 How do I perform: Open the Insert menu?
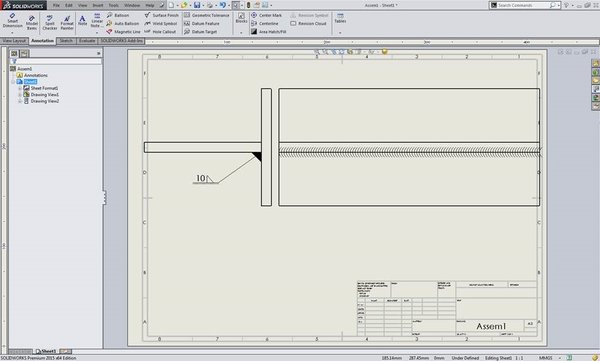(x=98, y=5)
